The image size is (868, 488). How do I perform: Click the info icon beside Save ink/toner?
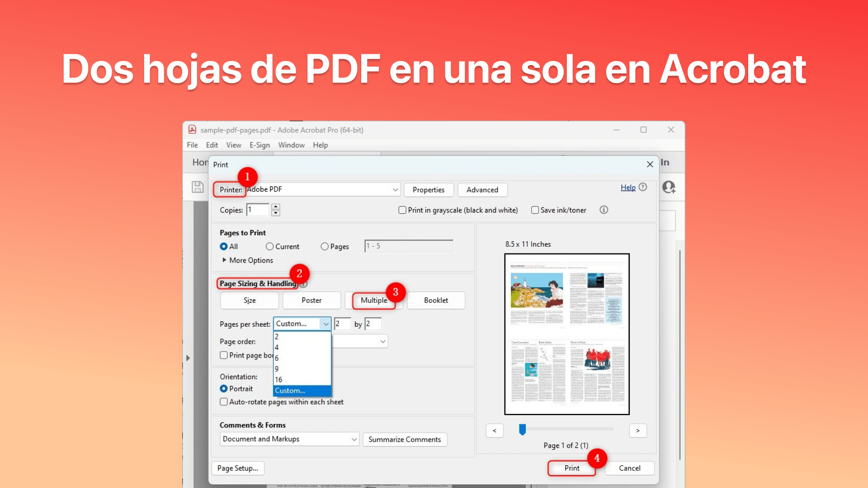pyautogui.click(x=604, y=210)
